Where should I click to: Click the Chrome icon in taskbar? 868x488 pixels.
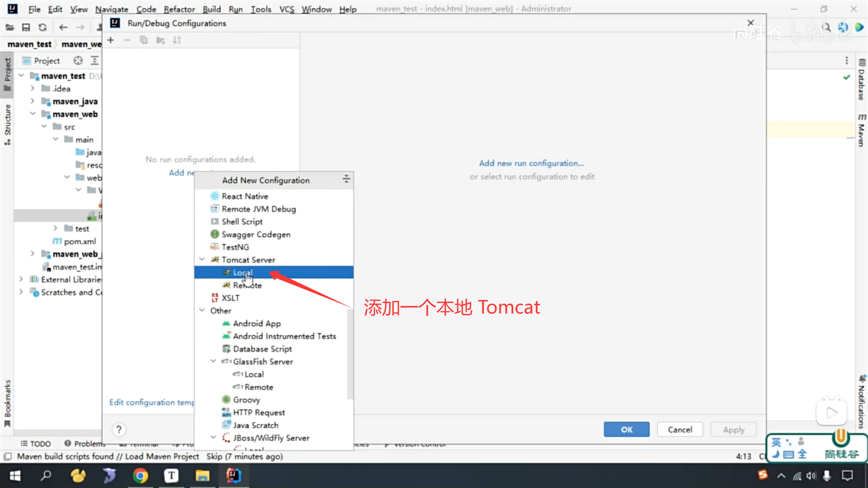[140, 475]
